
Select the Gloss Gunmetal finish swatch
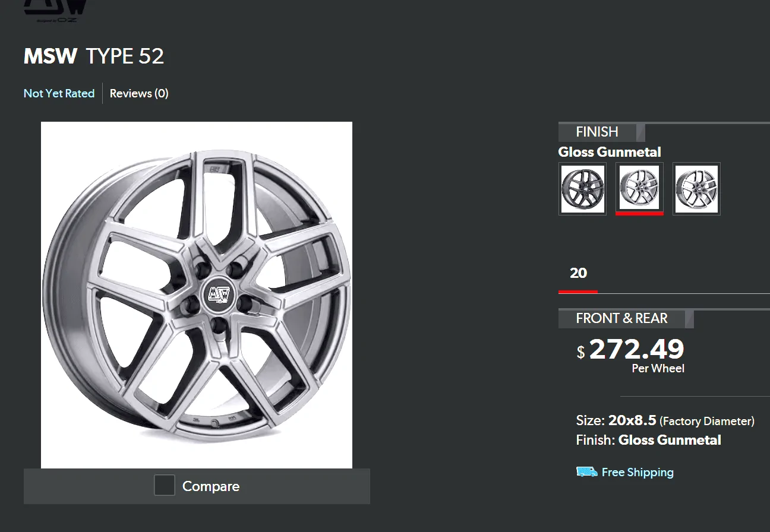click(639, 189)
